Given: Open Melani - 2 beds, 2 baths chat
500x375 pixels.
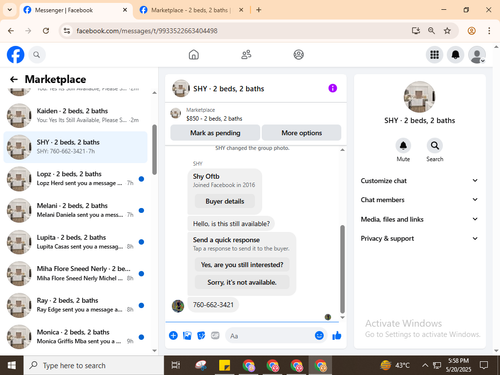Looking at the screenshot, I should (75, 210).
